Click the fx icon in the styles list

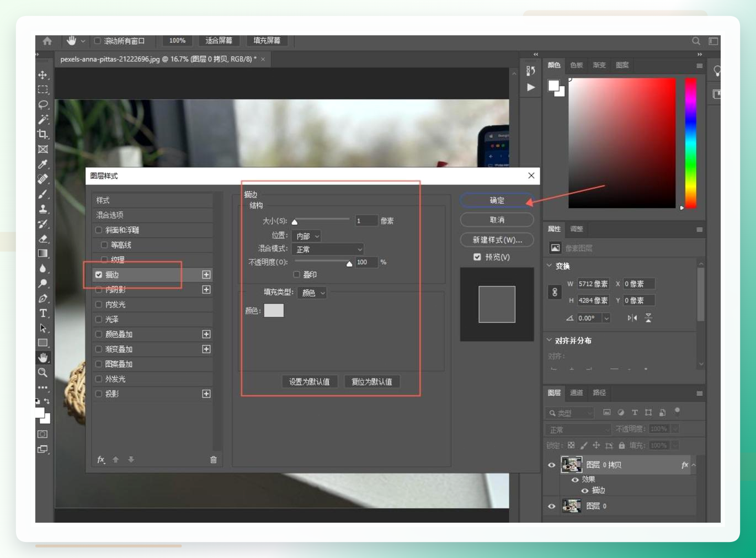(x=101, y=459)
